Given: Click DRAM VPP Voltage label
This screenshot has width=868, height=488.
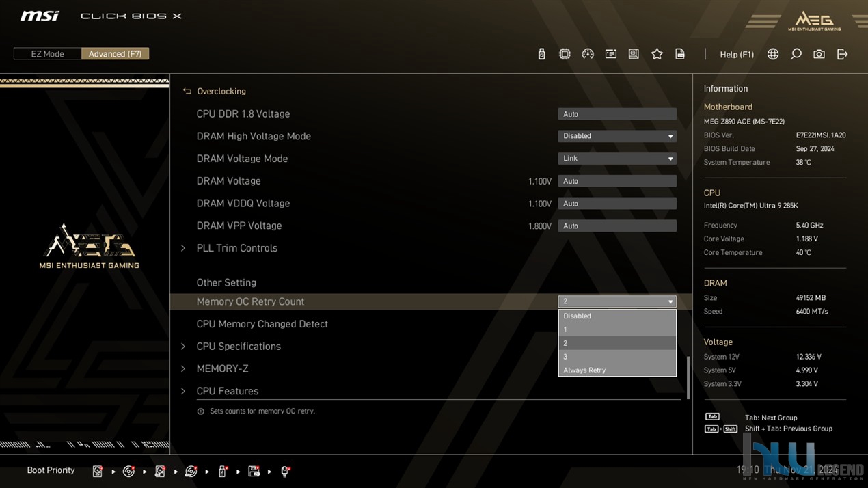Looking at the screenshot, I should coord(239,226).
